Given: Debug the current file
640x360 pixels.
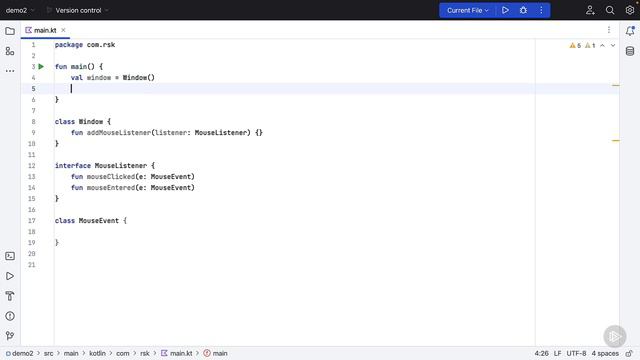Looking at the screenshot, I should click(x=523, y=10).
